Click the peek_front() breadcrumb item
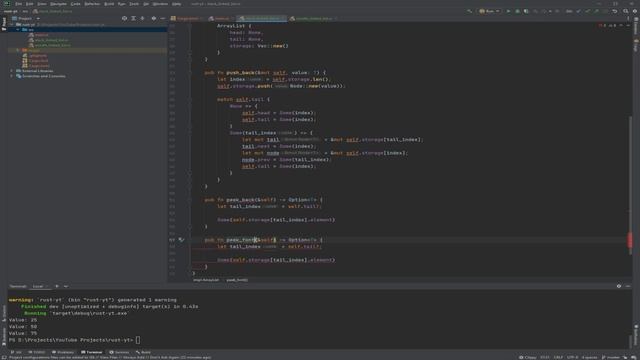This screenshot has width=640, height=360. [x=237, y=280]
